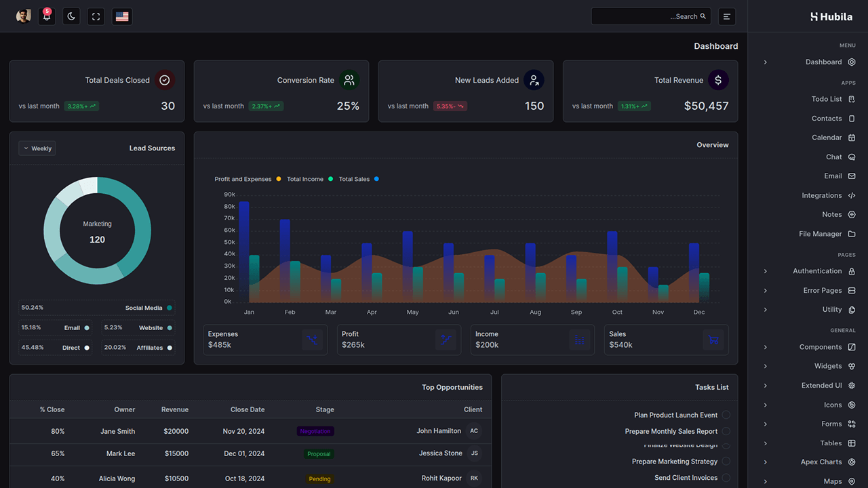Click the Income card icon

tap(579, 340)
